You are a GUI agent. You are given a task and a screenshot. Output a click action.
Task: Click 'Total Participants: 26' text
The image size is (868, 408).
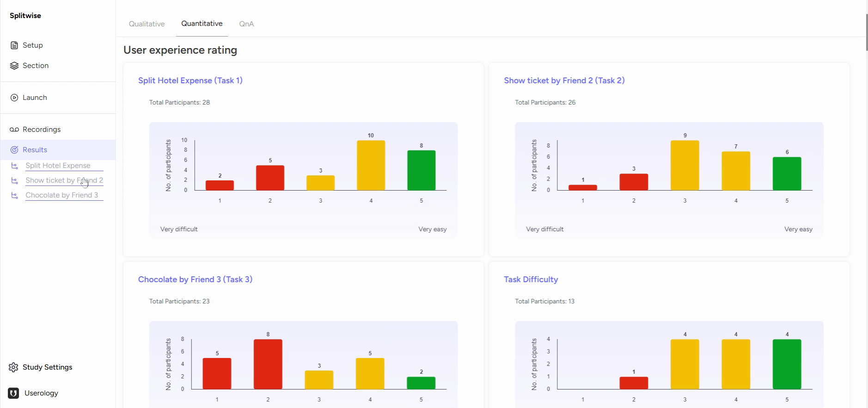click(545, 103)
